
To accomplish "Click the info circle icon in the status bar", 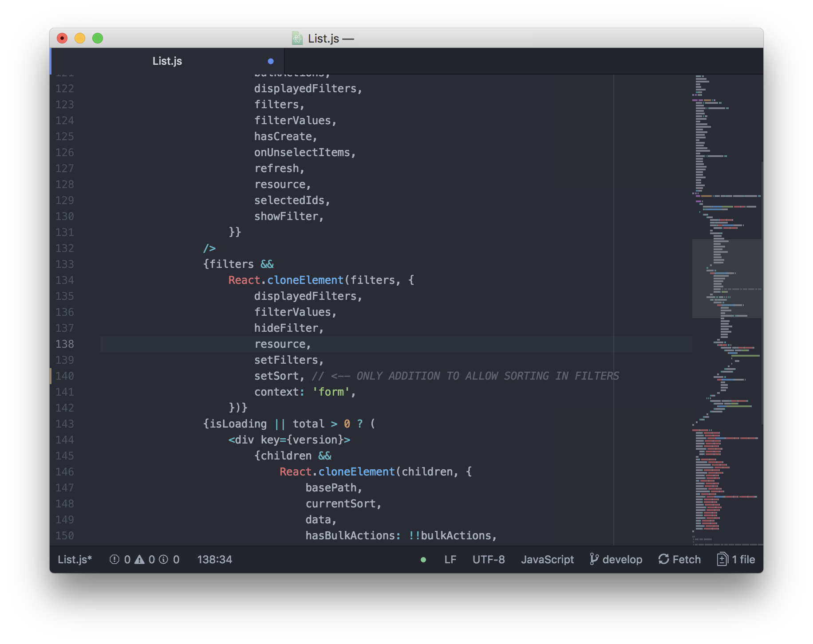I will 164,559.
